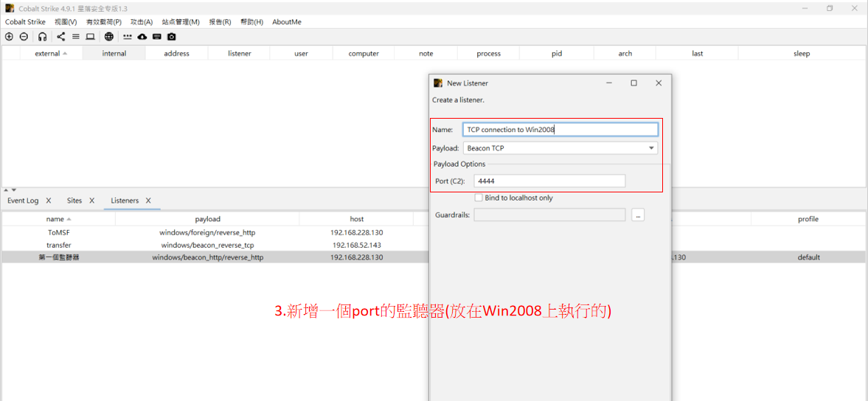This screenshot has height=401, width=868.
Task: Switch to the Sites tab
Action: (74, 200)
